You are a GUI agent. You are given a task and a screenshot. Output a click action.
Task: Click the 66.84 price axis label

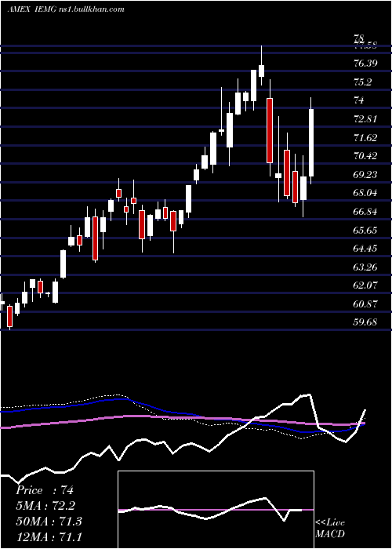tap(365, 212)
